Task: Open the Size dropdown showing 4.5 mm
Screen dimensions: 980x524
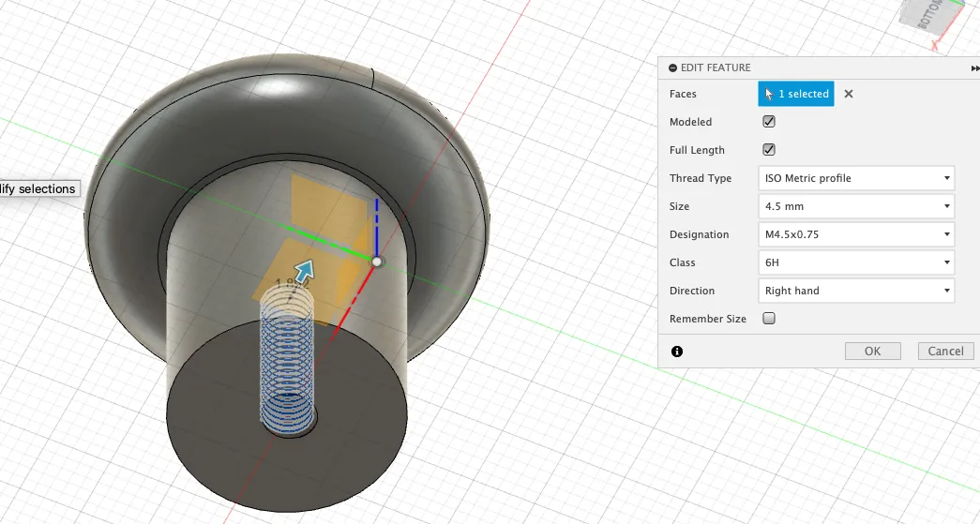Action: pyautogui.click(x=855, y=206)
